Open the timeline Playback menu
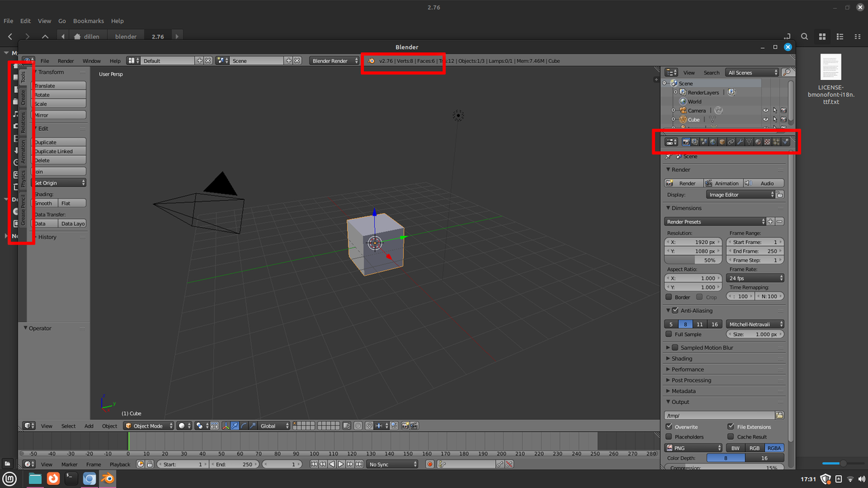868x488 pixels. pos(120,464)
